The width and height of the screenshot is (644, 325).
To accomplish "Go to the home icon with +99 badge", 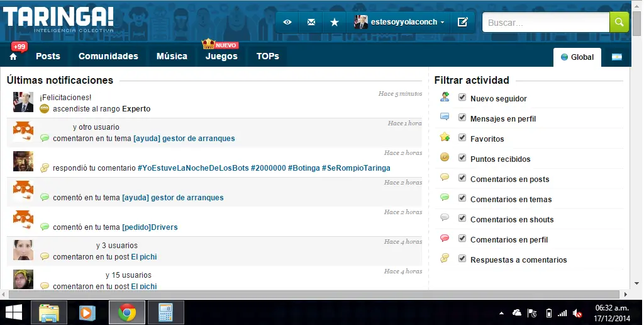I will click(x=13, y=56).
